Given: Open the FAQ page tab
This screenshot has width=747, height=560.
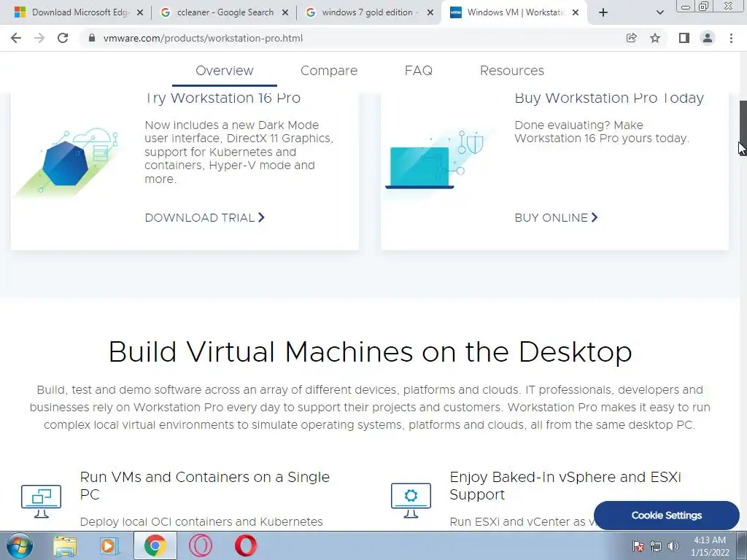Looking at the screenshot, I should click(x=418, y=71).
